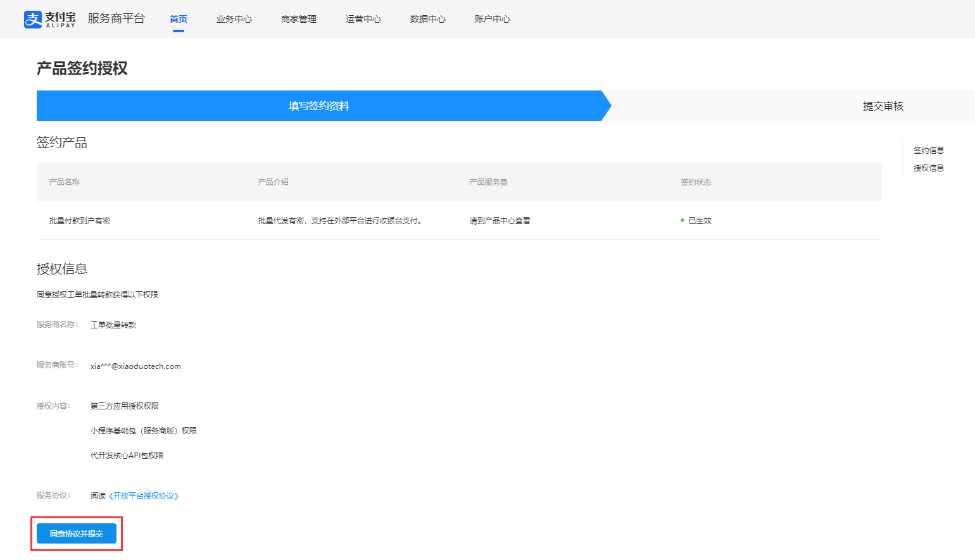Click the 产品介绍 column header
The height and width of the screenshot is (560, 975).
click(274, 182)
